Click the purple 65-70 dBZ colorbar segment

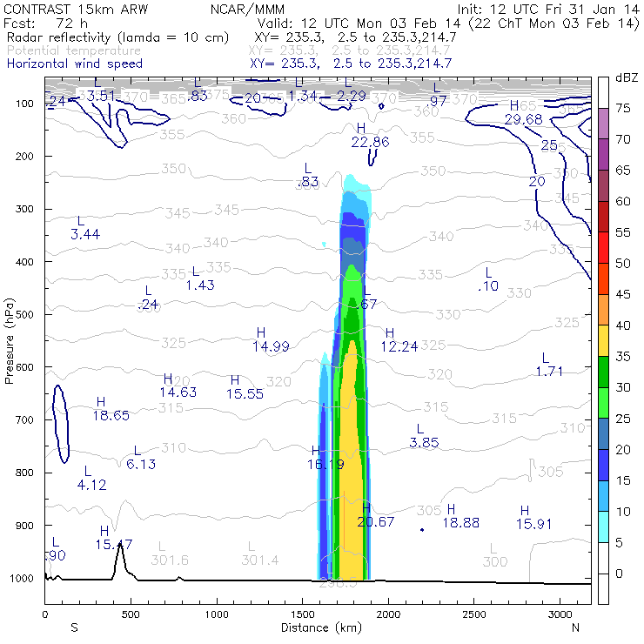tap(603, 154)
